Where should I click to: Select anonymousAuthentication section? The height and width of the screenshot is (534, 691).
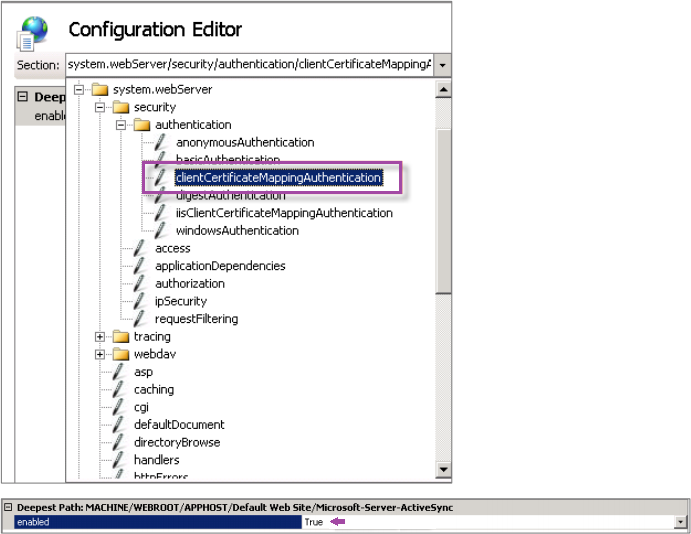[x=245, y=143]
